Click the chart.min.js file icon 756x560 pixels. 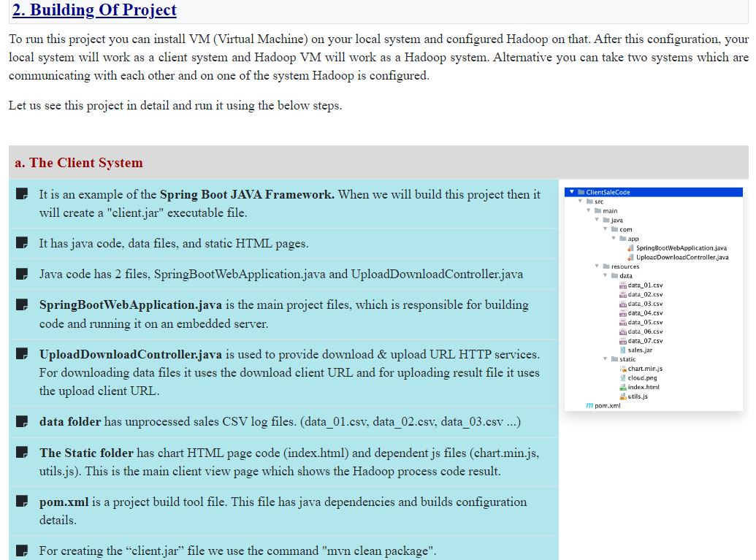point(622,369)
